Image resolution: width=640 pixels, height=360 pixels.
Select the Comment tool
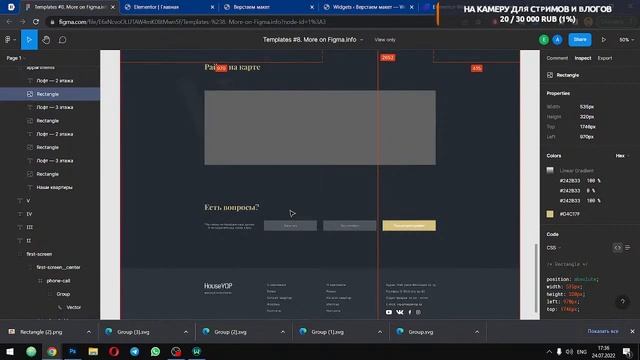point(62,40)
